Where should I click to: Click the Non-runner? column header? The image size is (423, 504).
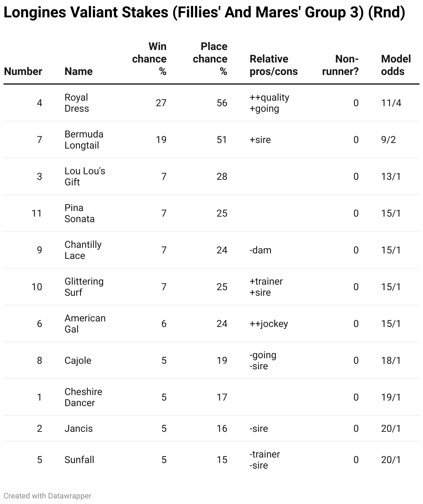click(340, 65)
